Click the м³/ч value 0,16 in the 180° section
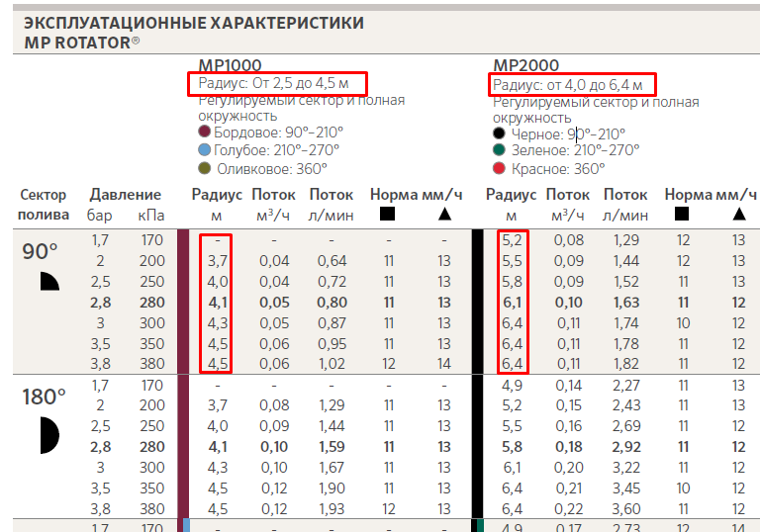Viewport: 760px width, 532px height. 569,426
